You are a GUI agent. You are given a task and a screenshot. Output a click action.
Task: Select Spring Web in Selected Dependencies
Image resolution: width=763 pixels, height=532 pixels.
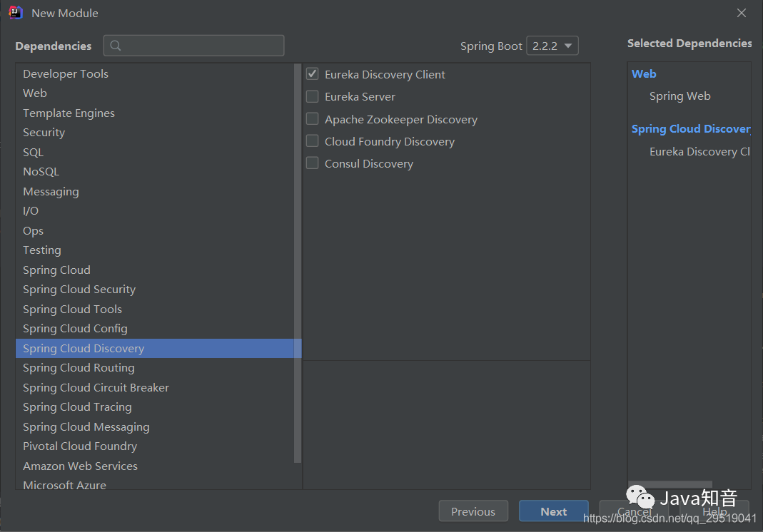[679, 96]
